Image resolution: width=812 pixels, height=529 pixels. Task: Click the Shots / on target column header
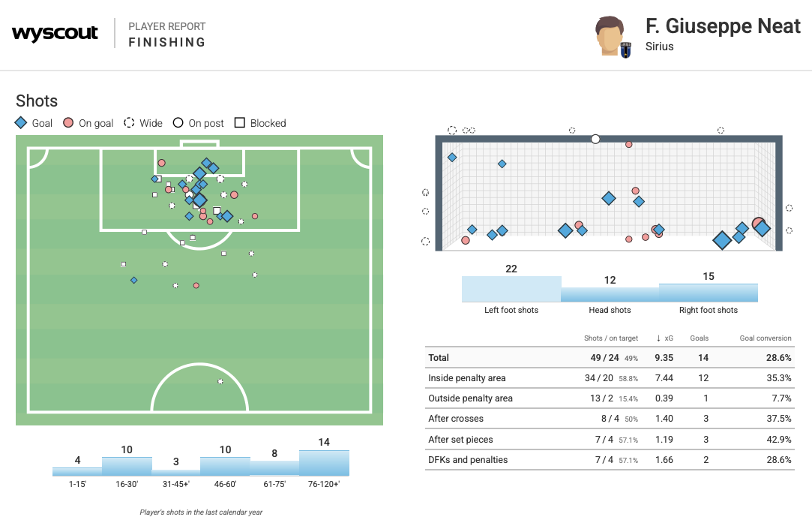[610, 338]
